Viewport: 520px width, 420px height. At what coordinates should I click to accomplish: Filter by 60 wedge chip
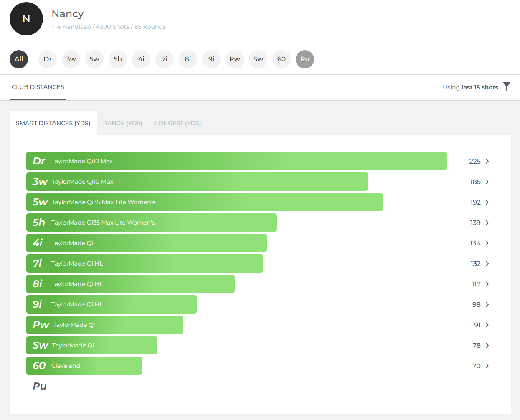click(x=282, y=59)
